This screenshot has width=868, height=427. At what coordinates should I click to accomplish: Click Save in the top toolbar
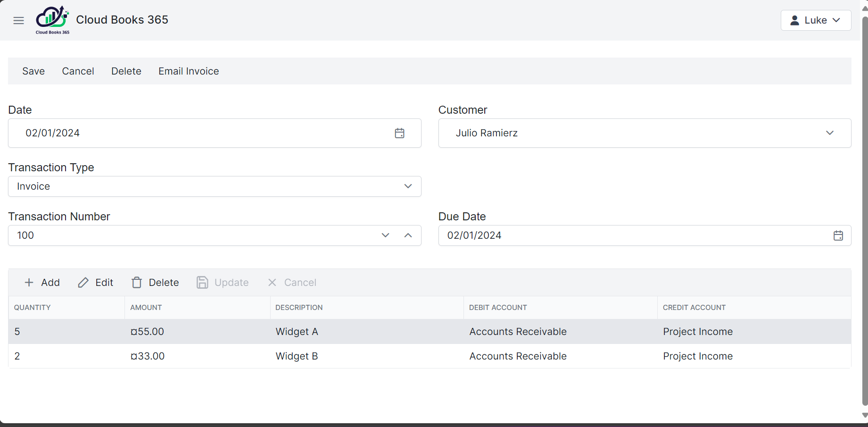point(33,71)
